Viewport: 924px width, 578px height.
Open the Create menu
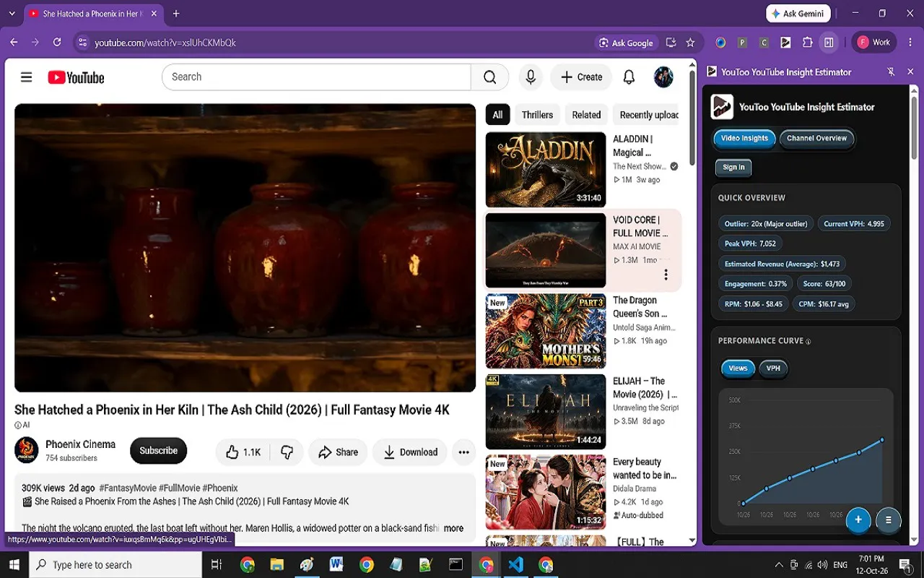(581, 77)
